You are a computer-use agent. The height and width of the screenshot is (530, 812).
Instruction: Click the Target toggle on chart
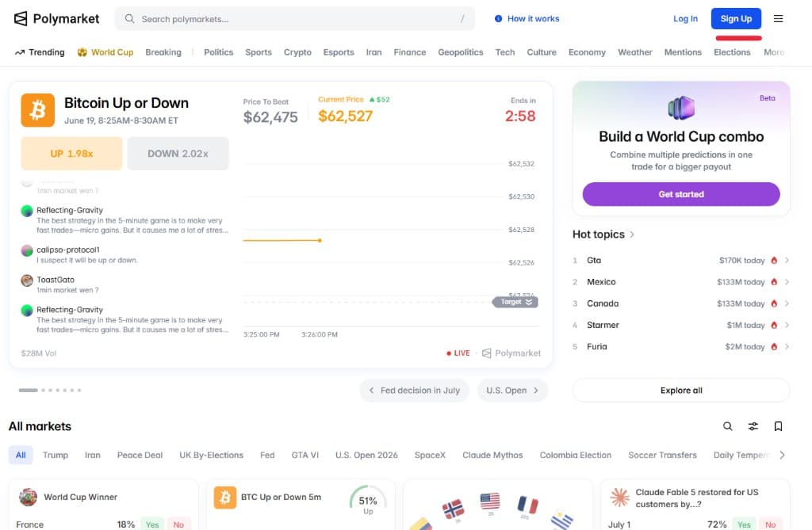point(515,302)
